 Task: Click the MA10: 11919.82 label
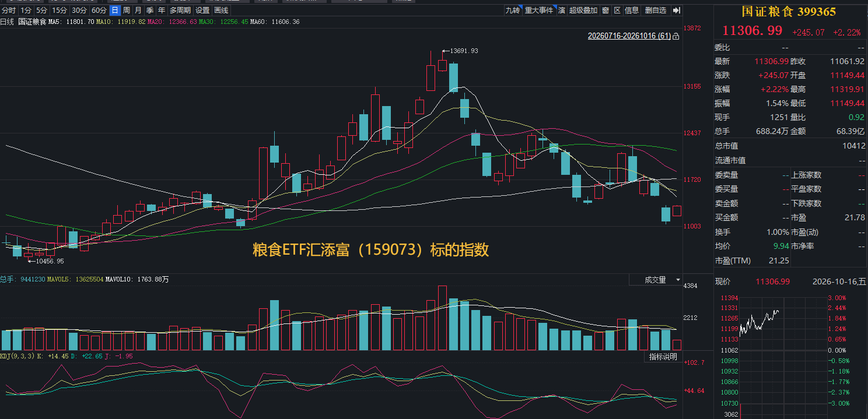click(121, 22)
